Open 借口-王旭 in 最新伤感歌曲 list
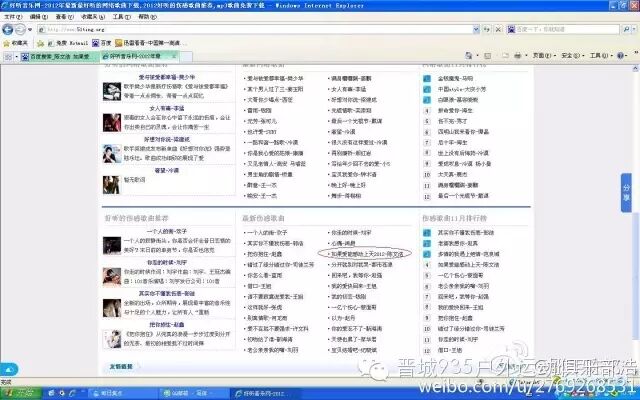The image size is (640, 400). [x=259, y=286]
